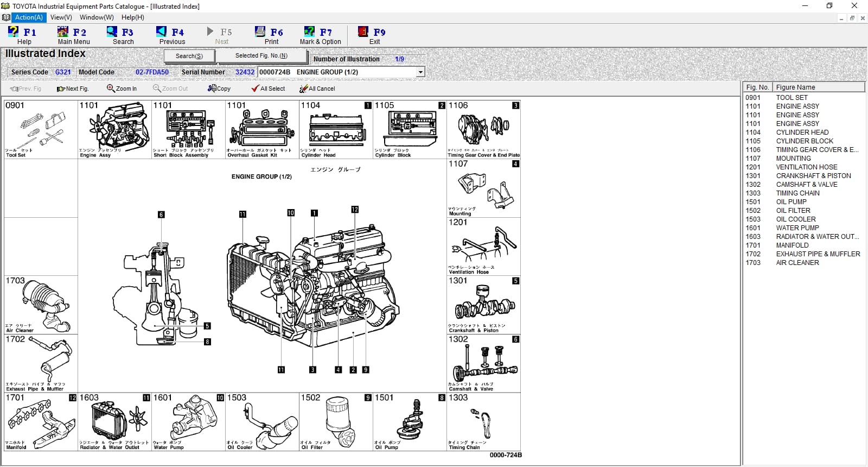
Task: Select CRANKSHAFT & PISTON row in list
Action: (x=803, y=176)
